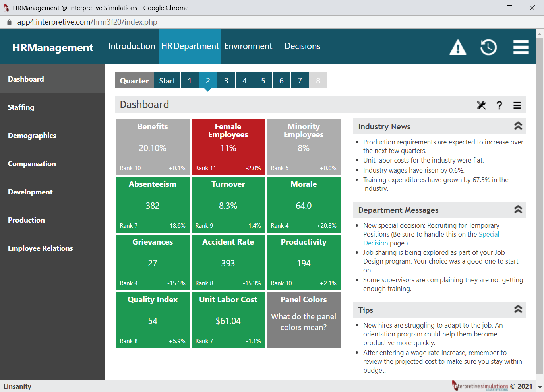Go to Demographics in the sidebar

[52, 135]
